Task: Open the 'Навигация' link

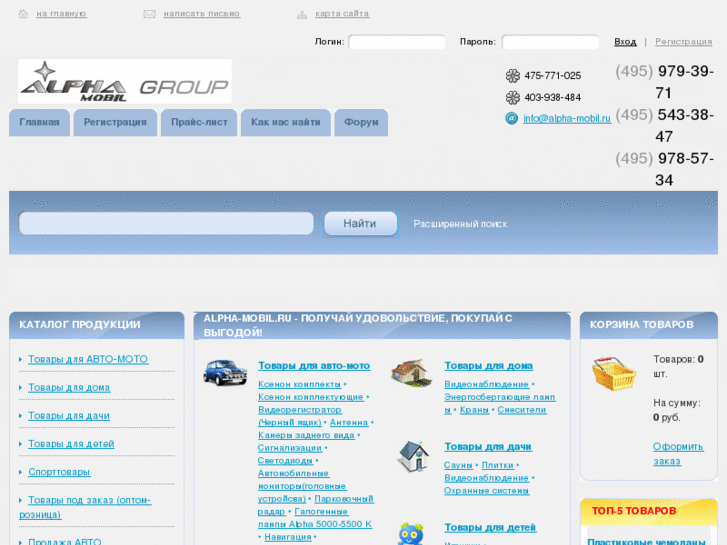Action: pos(288,537)
